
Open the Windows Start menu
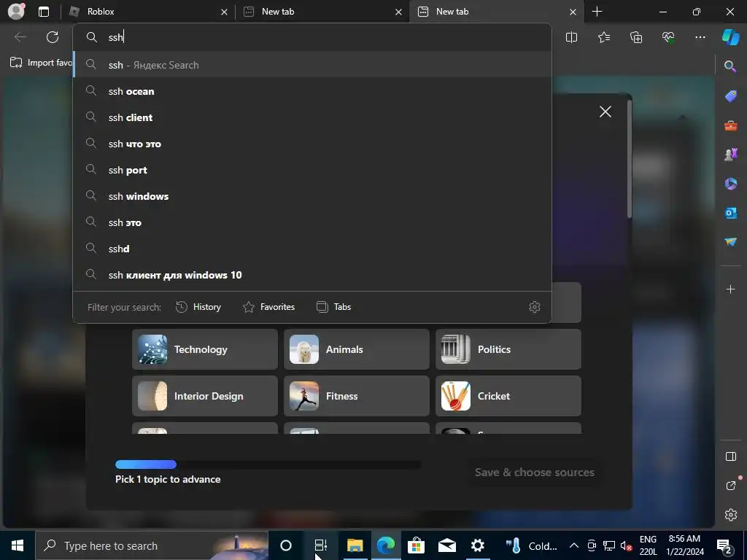18,545
